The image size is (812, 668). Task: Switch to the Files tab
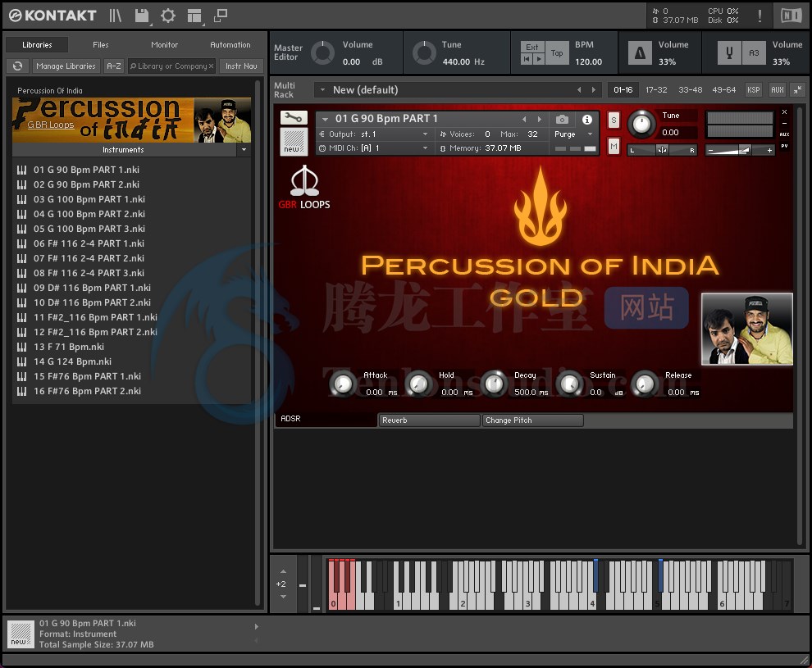tap(100, 45)
